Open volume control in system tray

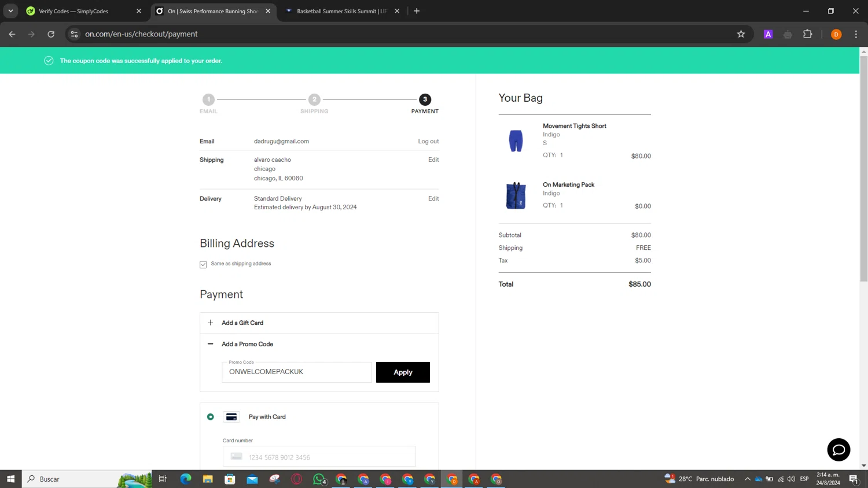pos(791,479)
